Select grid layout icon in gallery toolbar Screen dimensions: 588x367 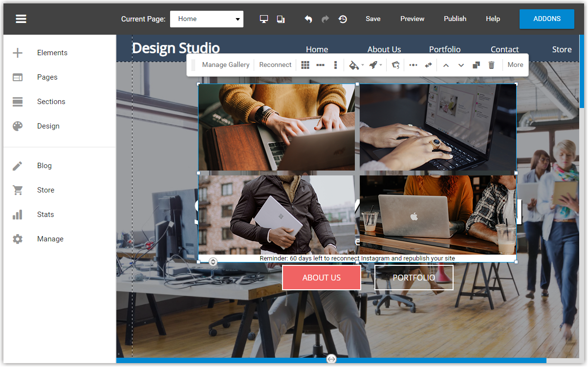click(305, 65)
